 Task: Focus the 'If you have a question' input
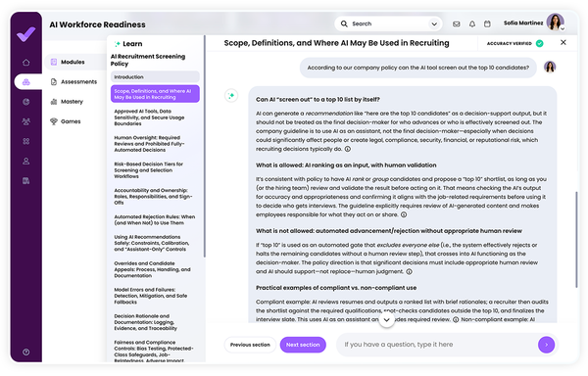437,345
